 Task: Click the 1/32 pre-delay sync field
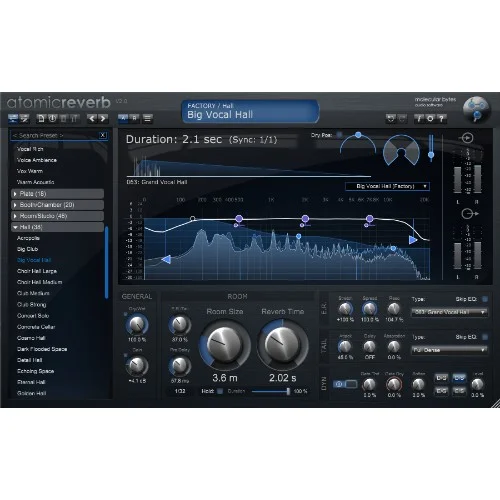pos(180,391)
